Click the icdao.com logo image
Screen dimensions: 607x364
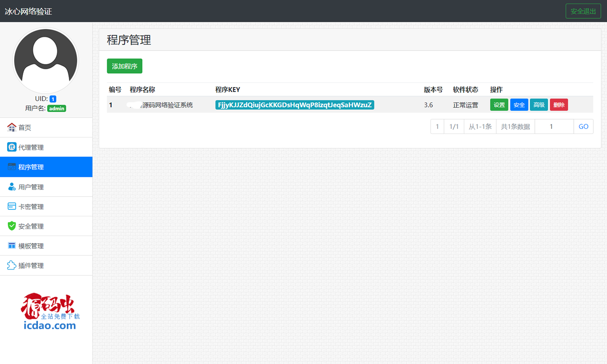50,311
